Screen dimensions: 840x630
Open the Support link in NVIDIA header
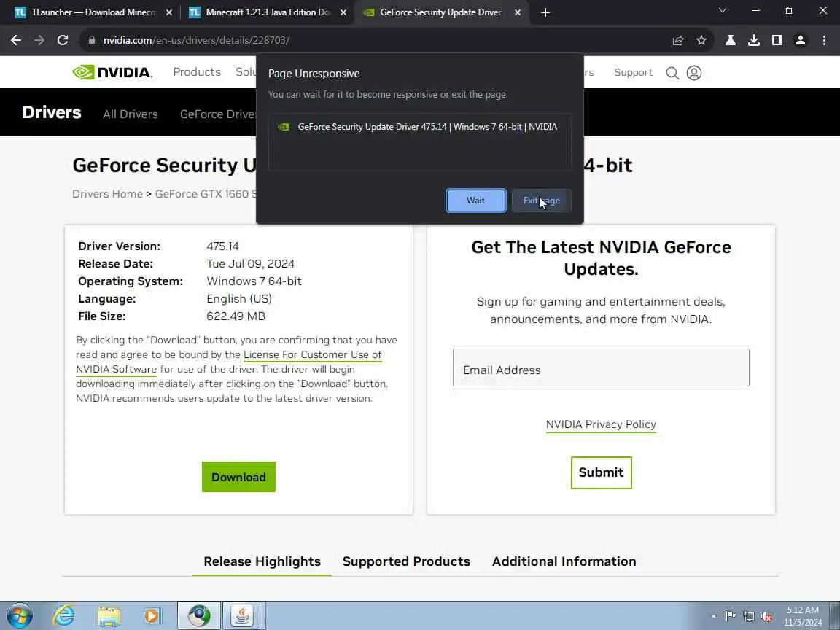tap(633, 72)
